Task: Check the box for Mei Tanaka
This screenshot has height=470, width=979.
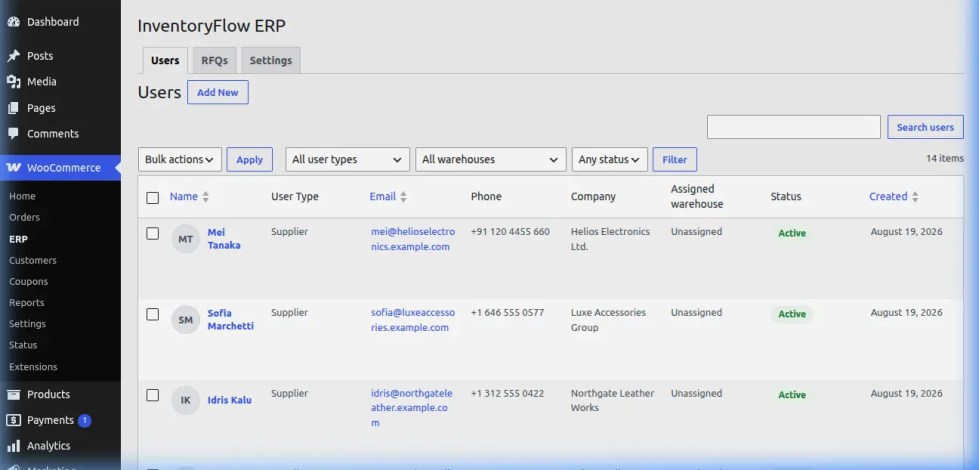Action: 152,233
